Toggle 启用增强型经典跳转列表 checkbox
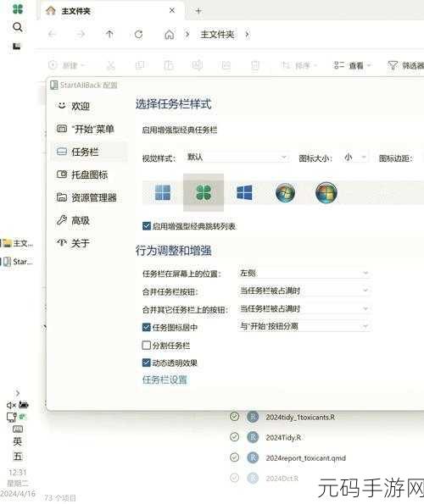This screenshot has width=424, height=504. pyautogui.click(x=147, y=226)
